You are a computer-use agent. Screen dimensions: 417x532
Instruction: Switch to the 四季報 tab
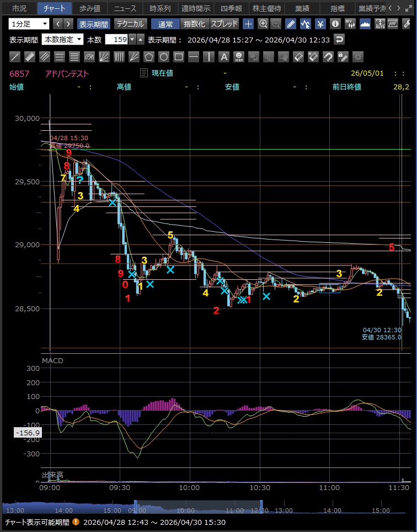tap(231, 8)
